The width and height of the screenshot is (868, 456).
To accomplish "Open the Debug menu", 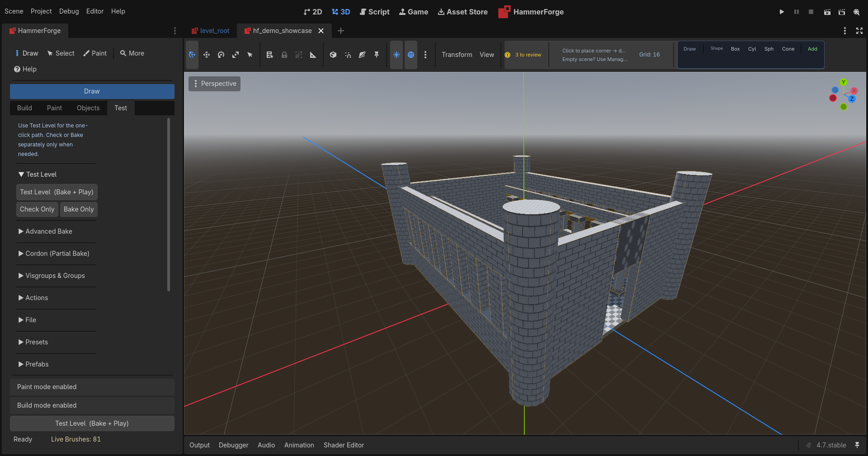I will [x=69, y=11].
